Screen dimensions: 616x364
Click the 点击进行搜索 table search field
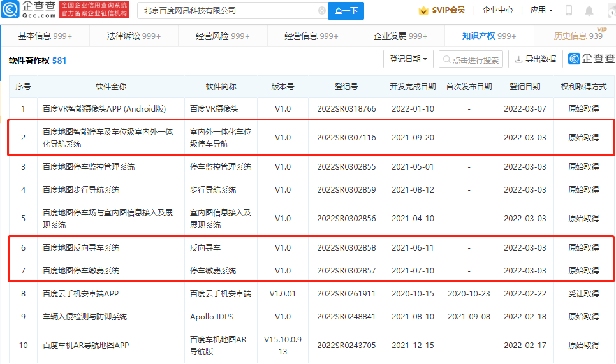tap(475, 59)
